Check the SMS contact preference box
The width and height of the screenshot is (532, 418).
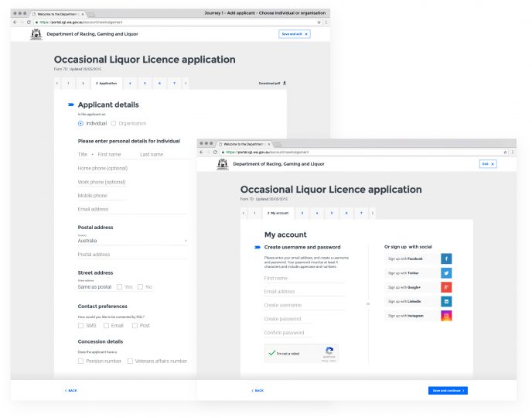pyautogui.click(x=81, y=326)
